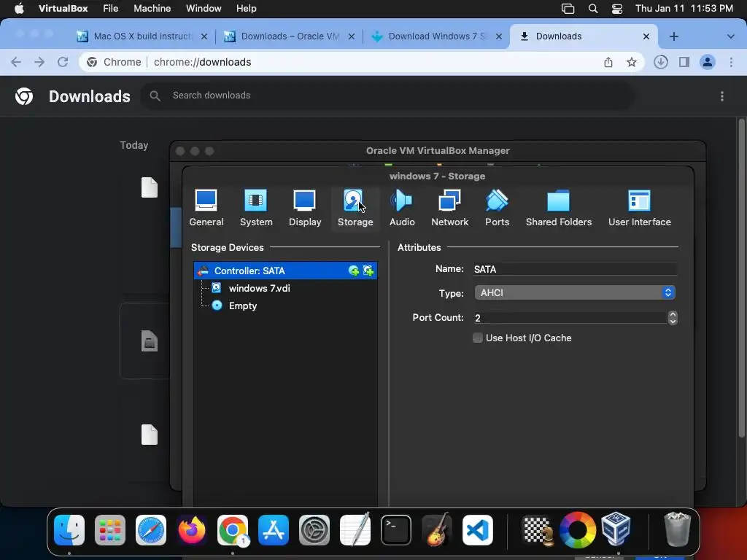Open Chrome profile avatar

click(708, 62)
